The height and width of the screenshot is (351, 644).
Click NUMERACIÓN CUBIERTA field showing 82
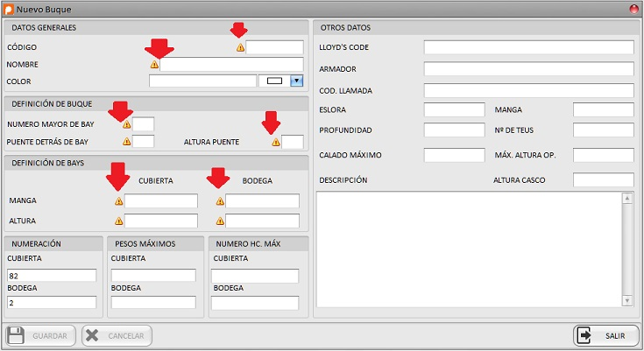tap(52, 276)
